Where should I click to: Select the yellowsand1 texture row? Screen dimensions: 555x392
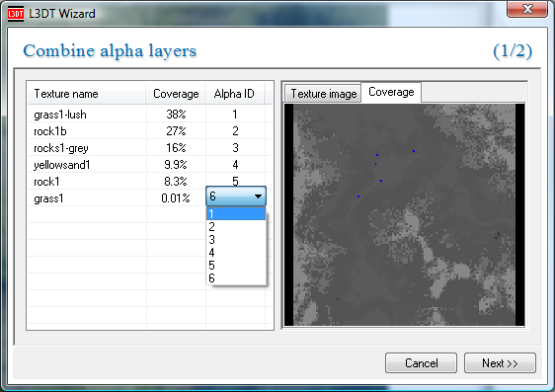pos(150,165)
